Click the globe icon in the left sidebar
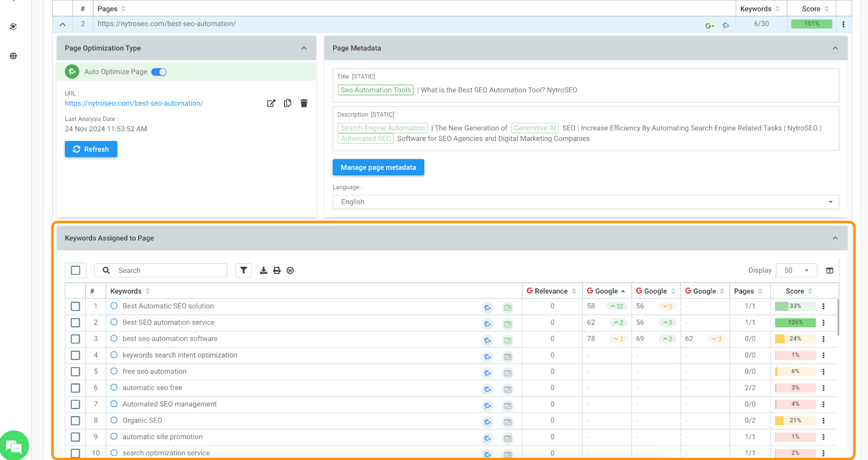This screenshot has height=460, width=868. (14, 56)
